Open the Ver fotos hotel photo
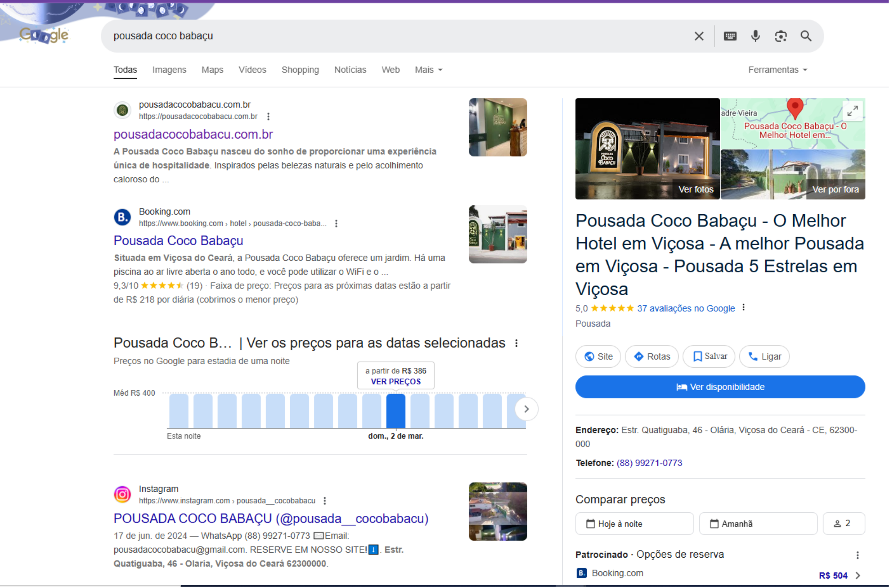 click(648, 149)
